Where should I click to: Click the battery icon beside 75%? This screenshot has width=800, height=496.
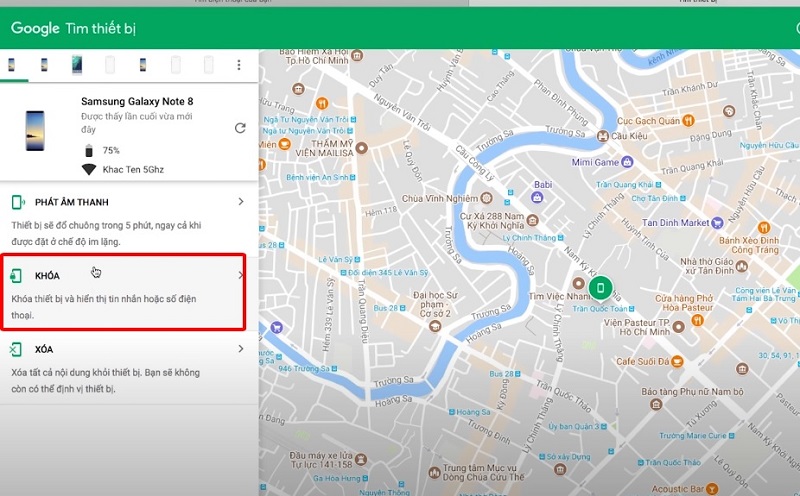coord(89,150)
